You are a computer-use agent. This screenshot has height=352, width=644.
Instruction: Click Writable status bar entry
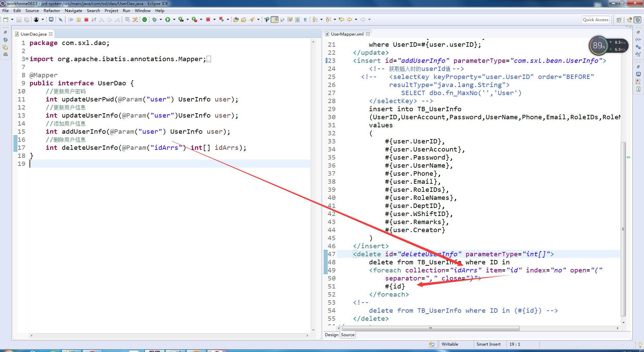click(450, 344)
